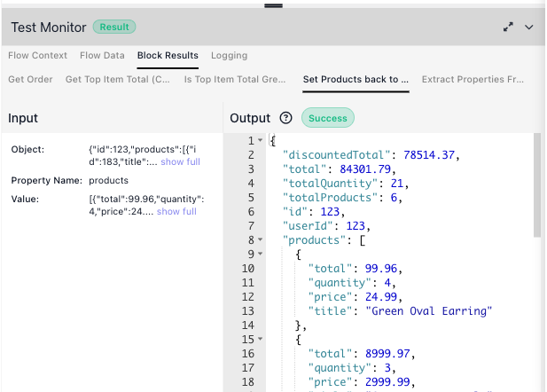Click the output vertical scrollbar thumb
Screen dimensions: 547x392
[537, 185]
